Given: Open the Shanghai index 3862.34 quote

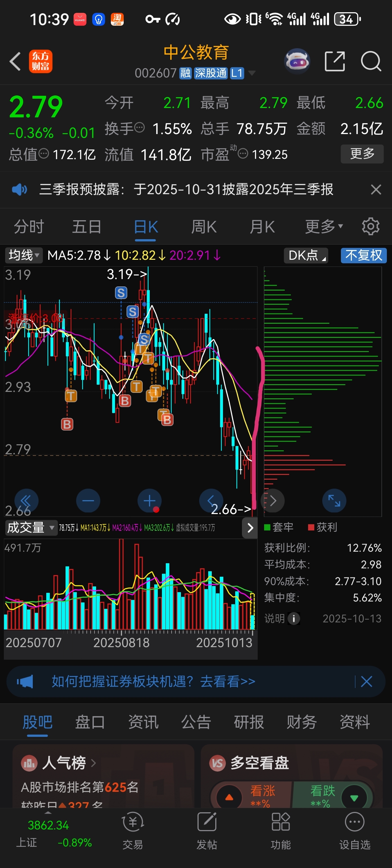Looking at the screenshot, I should pyautogui.click(x=48, y=825).
